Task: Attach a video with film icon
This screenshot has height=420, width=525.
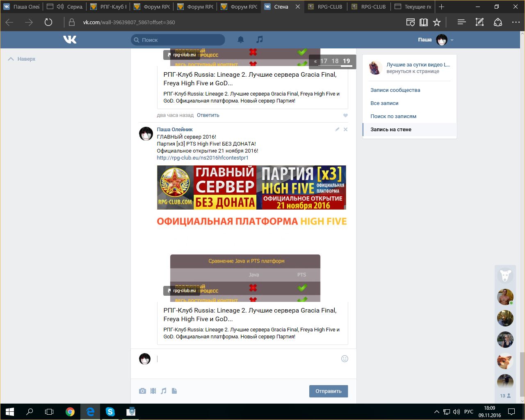Action: click(153, 391)
